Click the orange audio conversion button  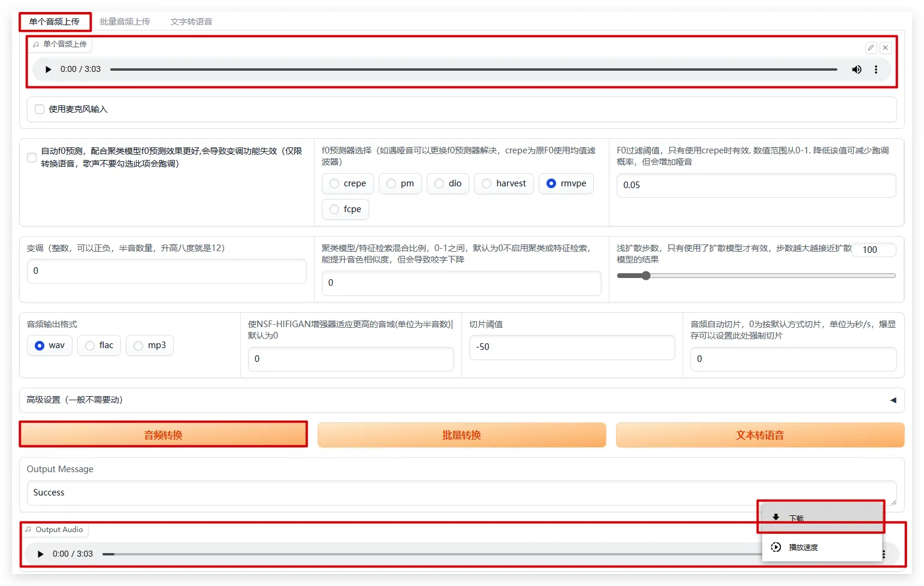coord(163,435)
